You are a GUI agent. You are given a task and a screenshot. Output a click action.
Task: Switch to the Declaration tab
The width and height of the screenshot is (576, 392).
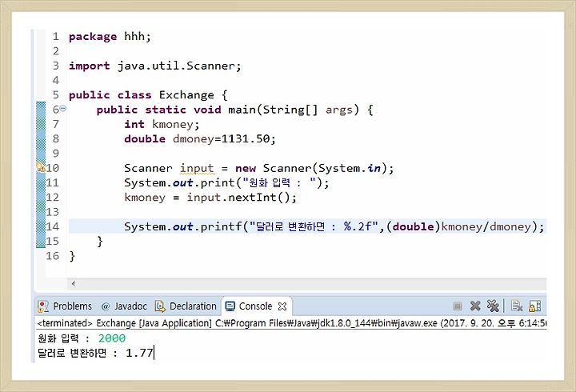[x=186, y=306]
